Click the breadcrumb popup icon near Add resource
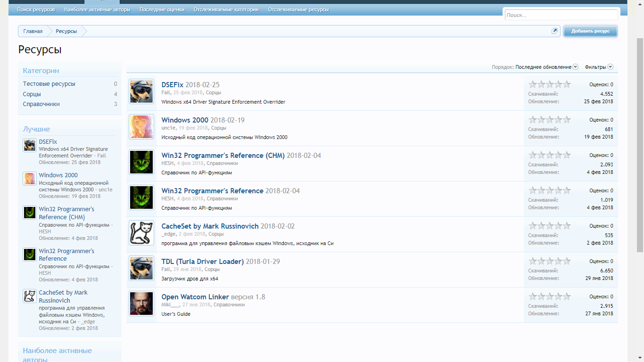The image size is (644, 362). pos(554,31)
